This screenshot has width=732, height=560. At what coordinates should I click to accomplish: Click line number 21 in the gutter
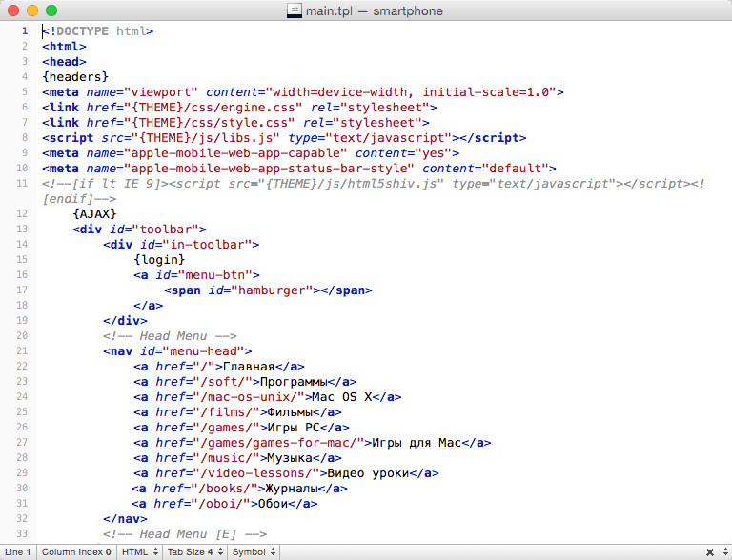[22, 350]
